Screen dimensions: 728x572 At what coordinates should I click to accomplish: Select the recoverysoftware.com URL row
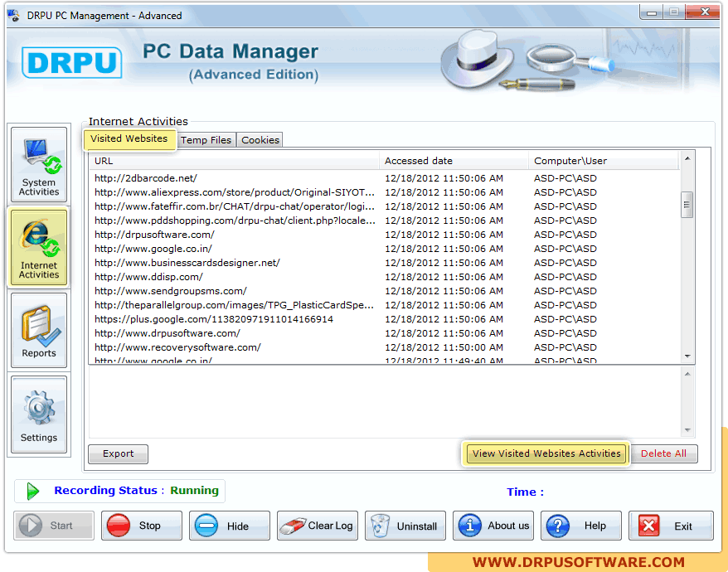[x=385, y=347]
